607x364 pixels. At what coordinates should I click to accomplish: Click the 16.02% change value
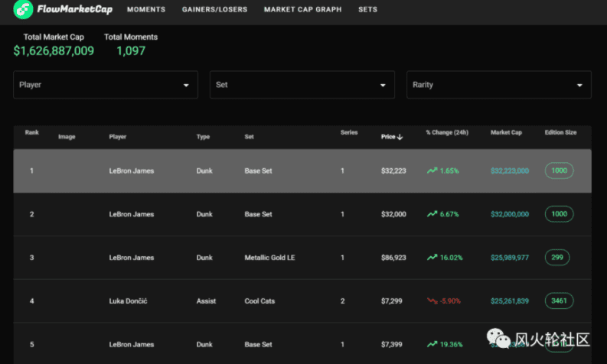(x=451, y=257)
